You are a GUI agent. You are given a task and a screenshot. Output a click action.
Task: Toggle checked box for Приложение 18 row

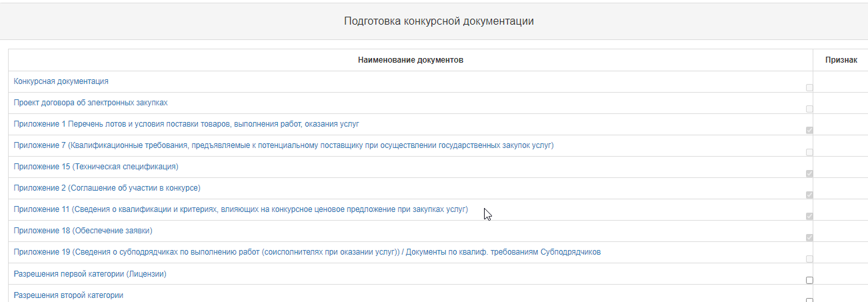tap(809, 237)
